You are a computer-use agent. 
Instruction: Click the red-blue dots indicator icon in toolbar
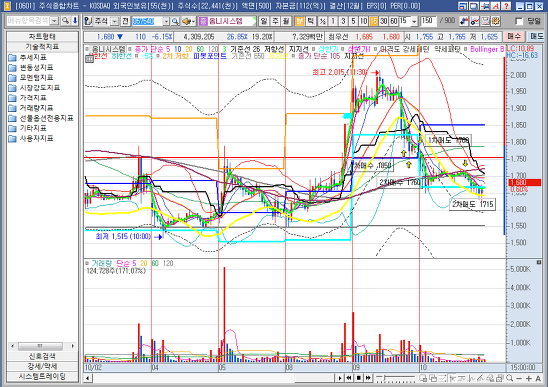click(x=464, y=21)
